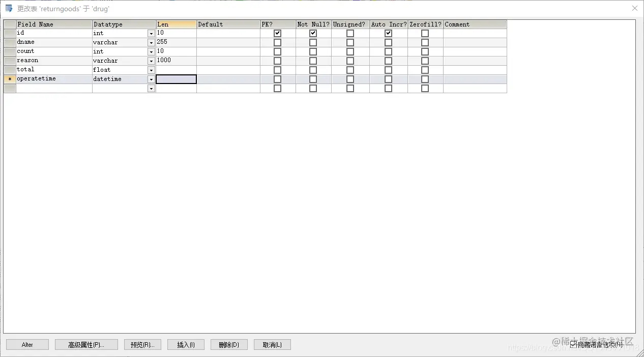Check Not Null for the operatetime field
This screenshot has height=357, width=644.
(x=313, y=79)
